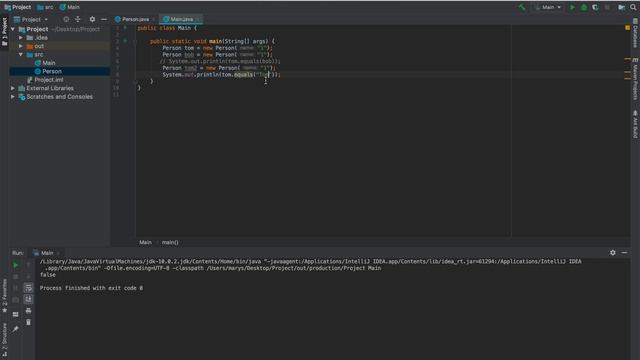Open the Main class in project tree
Viewport: 640px width, 360px height.
[49, 63]
